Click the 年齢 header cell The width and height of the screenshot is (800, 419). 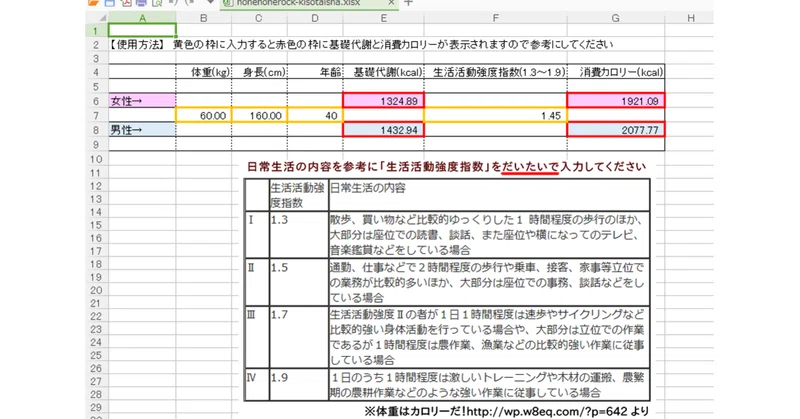pos(315,72)
